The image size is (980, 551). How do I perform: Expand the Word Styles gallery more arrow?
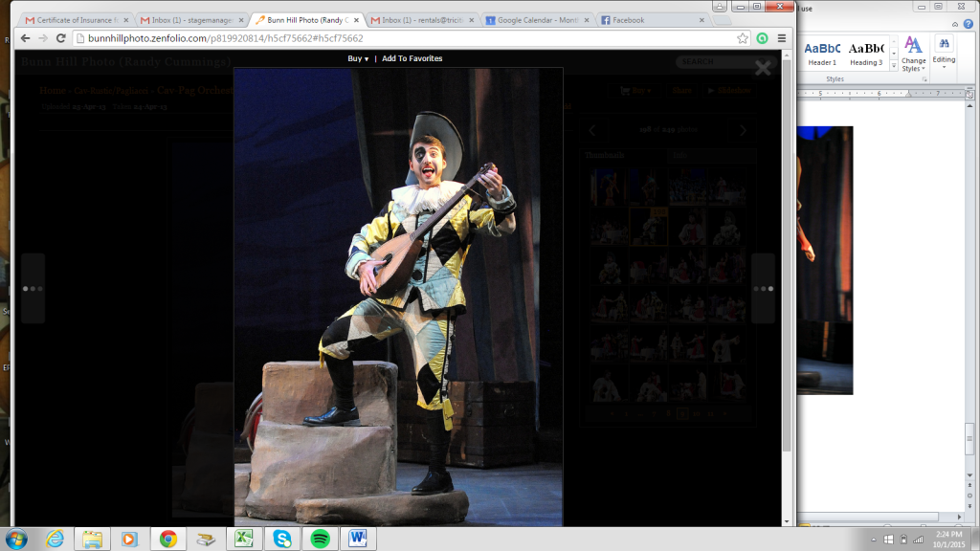point(892,68)
